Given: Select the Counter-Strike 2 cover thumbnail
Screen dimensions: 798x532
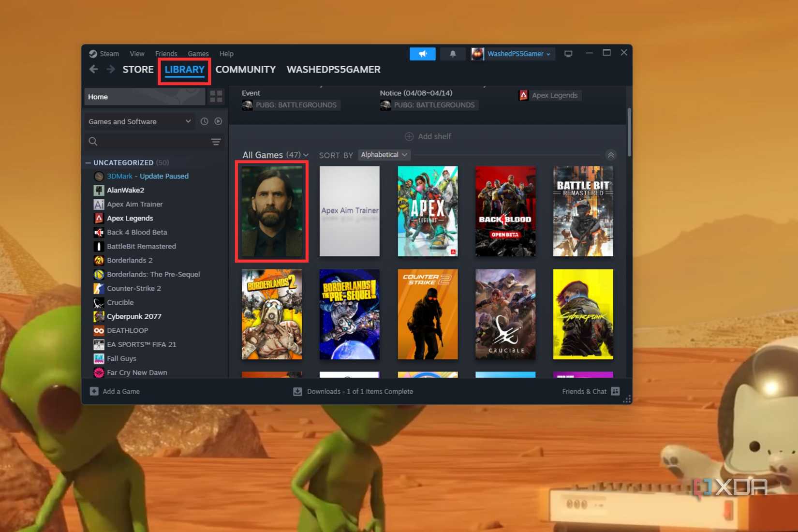Looking at the screenshot, I should coord(427,314).
